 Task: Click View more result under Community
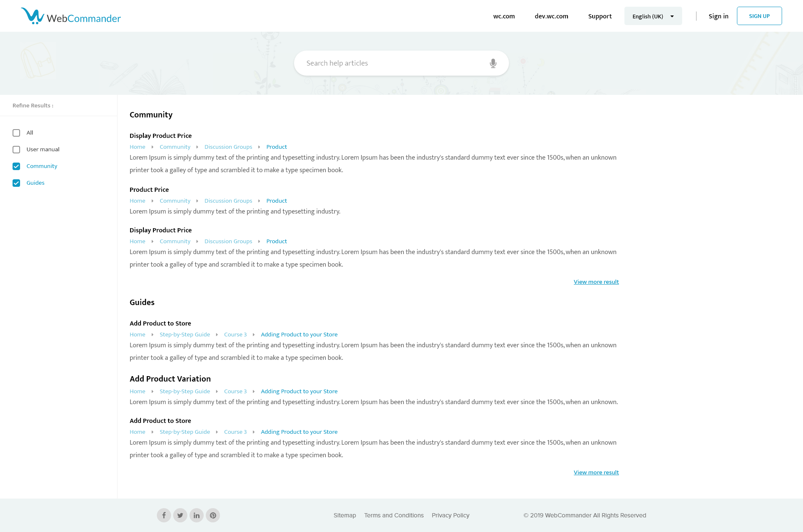tap(596, 282)
